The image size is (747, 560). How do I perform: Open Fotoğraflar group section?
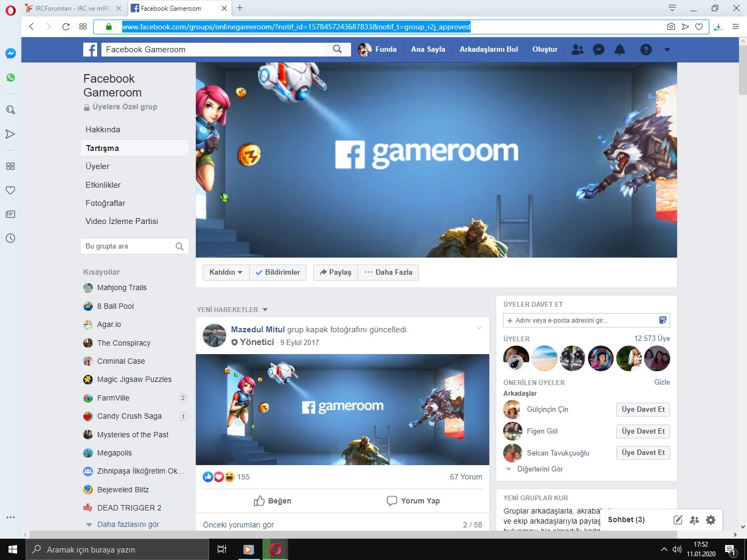pyautogui.click(x=105, y=203)
